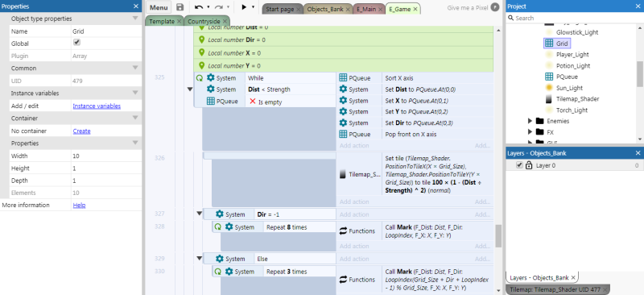
Task: Switch to the Objects_Bank tab
Action: 324,9
